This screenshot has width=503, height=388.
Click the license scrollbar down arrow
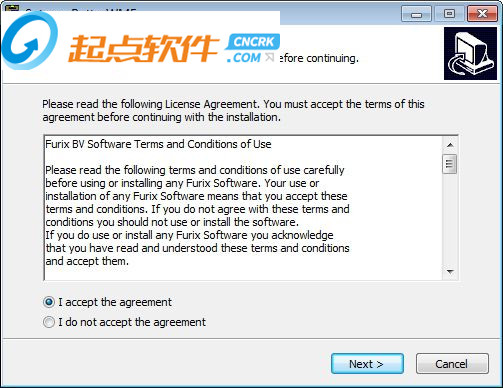point(450,272)
